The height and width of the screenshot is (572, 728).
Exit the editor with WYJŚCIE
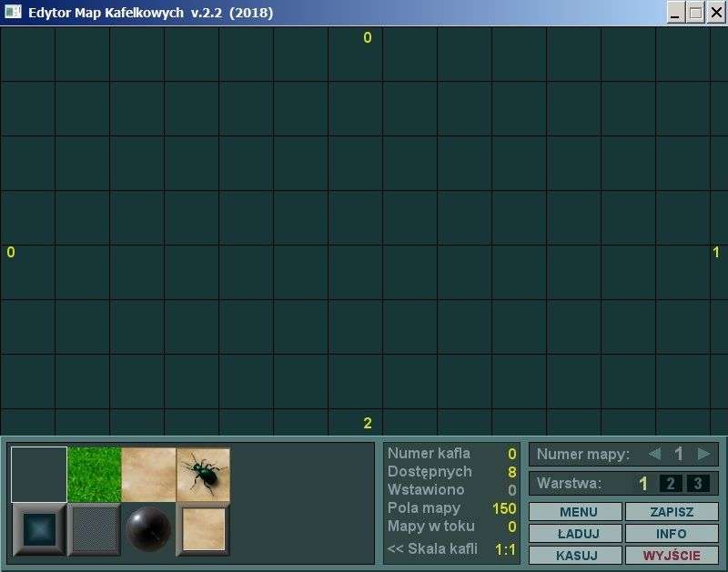(x=672, y=556)
